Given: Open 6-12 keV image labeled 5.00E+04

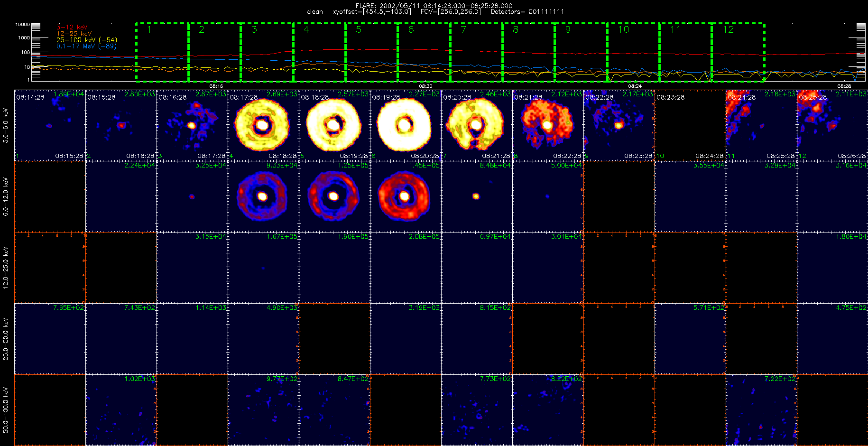Looking at the screenshot, I should [548, 196].
